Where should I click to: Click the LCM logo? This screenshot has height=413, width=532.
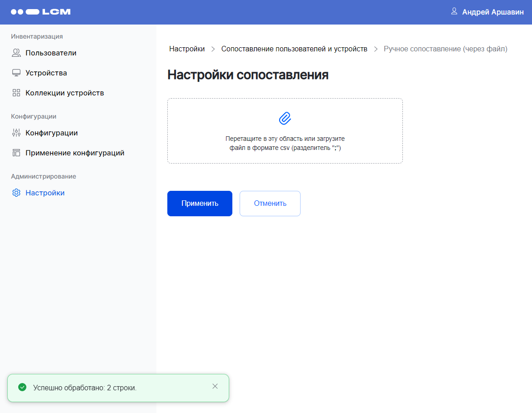coord(40,12)
